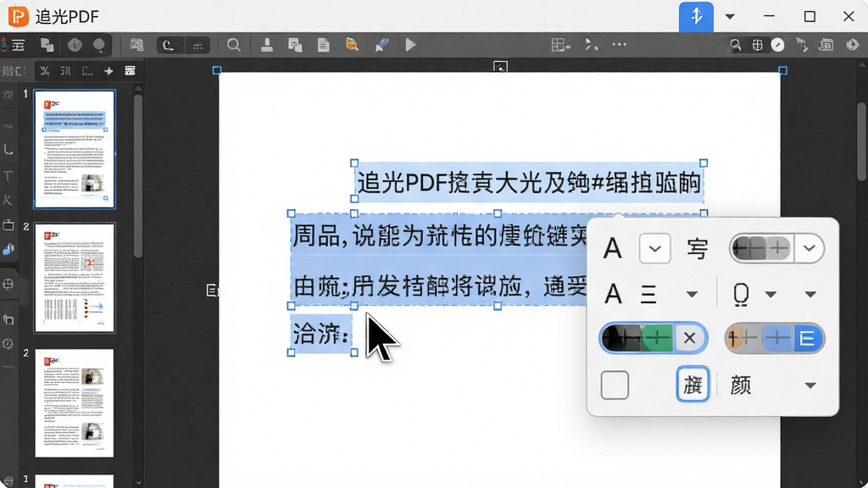The image size is (868, 488).
Task: Select the green swatch in color pill
Action: coord(658,337)
